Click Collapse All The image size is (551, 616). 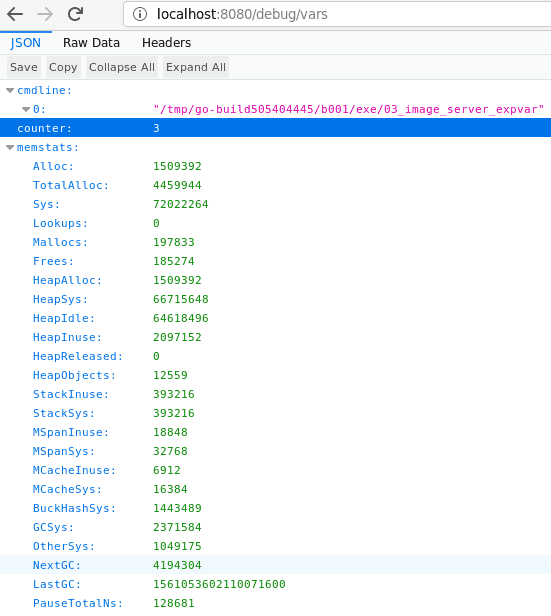[122, 67]
